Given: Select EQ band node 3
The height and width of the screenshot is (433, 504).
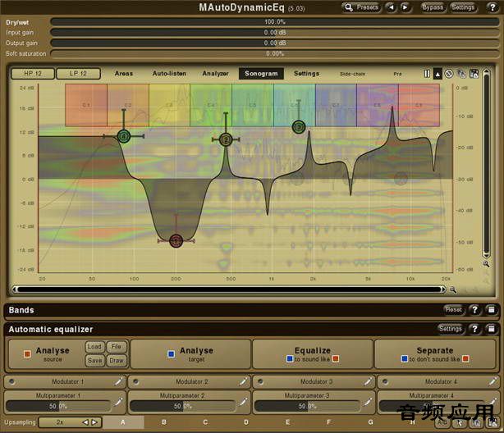Looking at the screenshot, I should (x=299, y=127).
